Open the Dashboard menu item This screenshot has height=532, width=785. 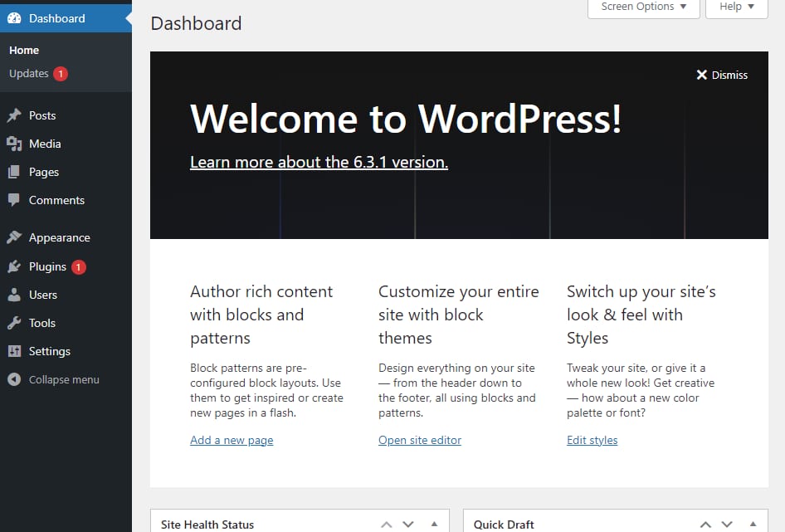pyautogui.click(x=66, y=18)
